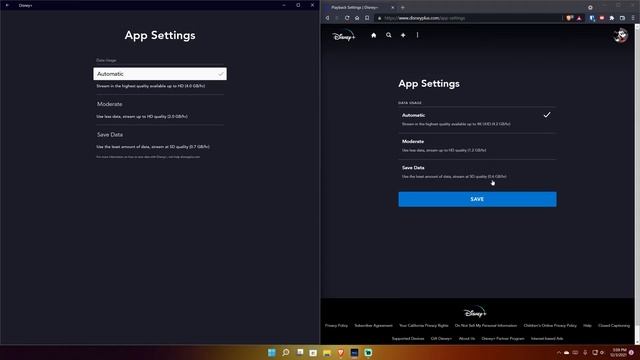Open the taskbar clock and date
The width and height of the screenshot is (640, 360).
[x=619, y=353]
